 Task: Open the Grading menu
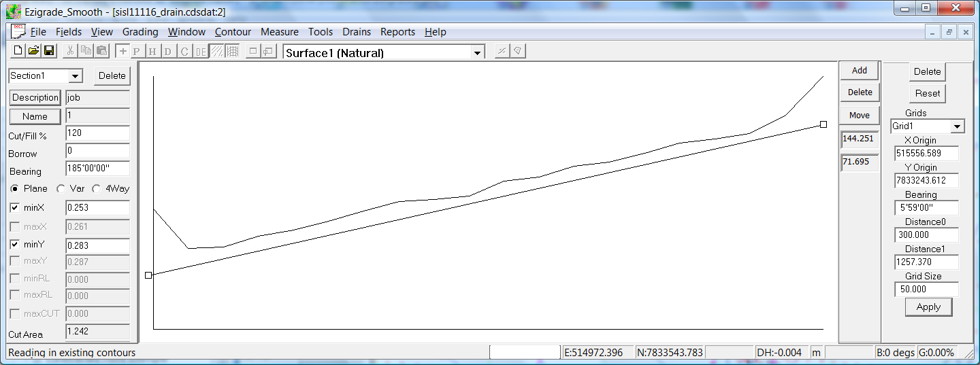[x=140, y=32]
